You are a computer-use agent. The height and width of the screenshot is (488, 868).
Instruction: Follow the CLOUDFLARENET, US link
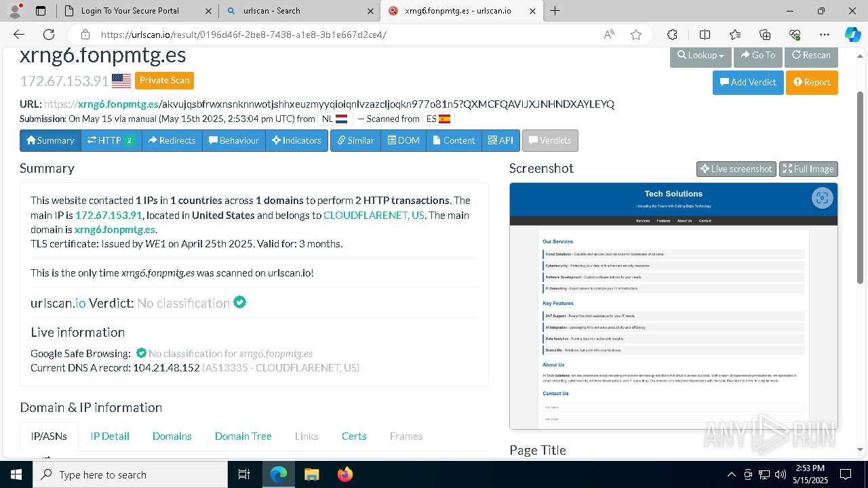pyautogui.click(x=374, y=215)
